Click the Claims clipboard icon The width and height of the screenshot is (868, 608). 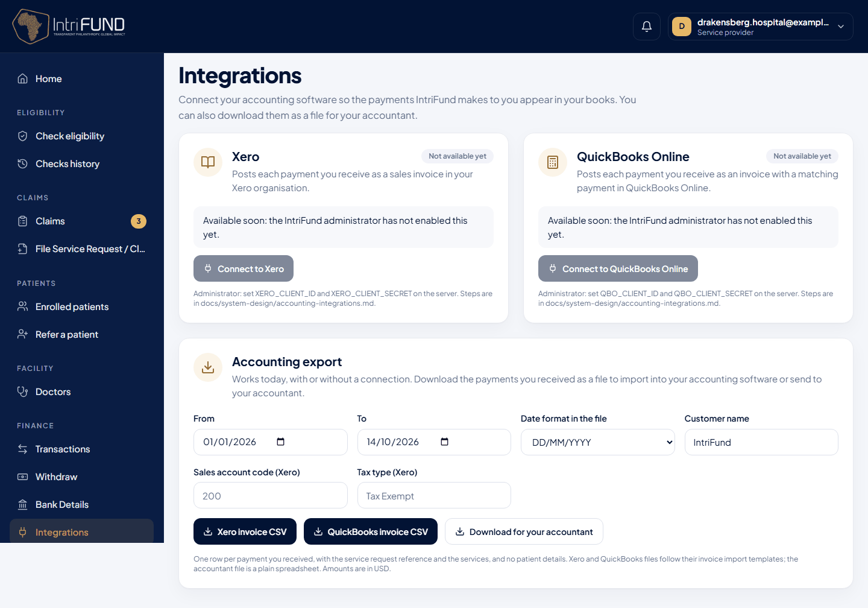(x=23, y=221)
